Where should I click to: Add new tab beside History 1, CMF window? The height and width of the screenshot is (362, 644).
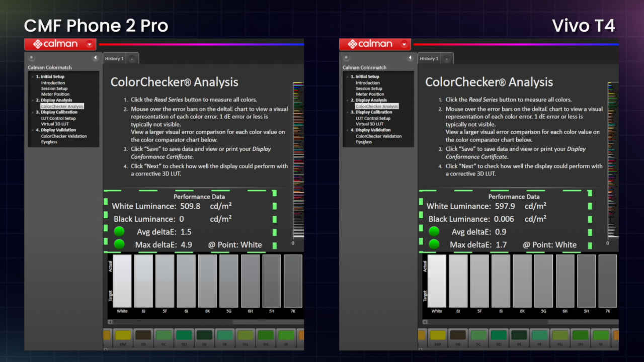coord(132,59)
